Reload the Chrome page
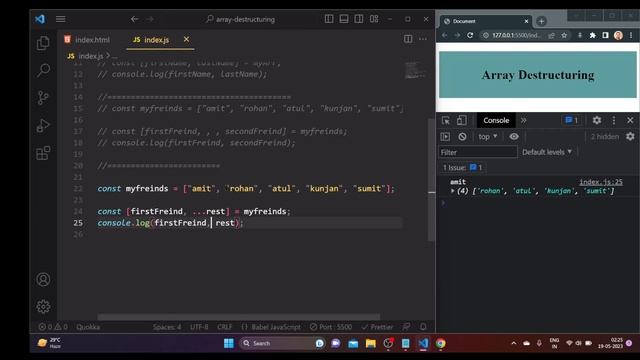The height and width of the screenshot is (360, 640). 470,36
